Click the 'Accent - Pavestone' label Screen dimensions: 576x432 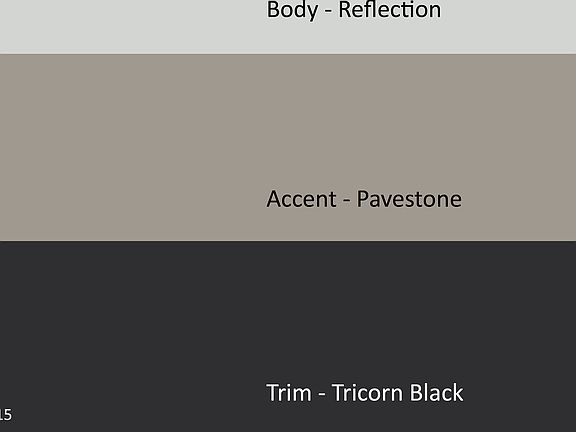(x=364, y=199)
